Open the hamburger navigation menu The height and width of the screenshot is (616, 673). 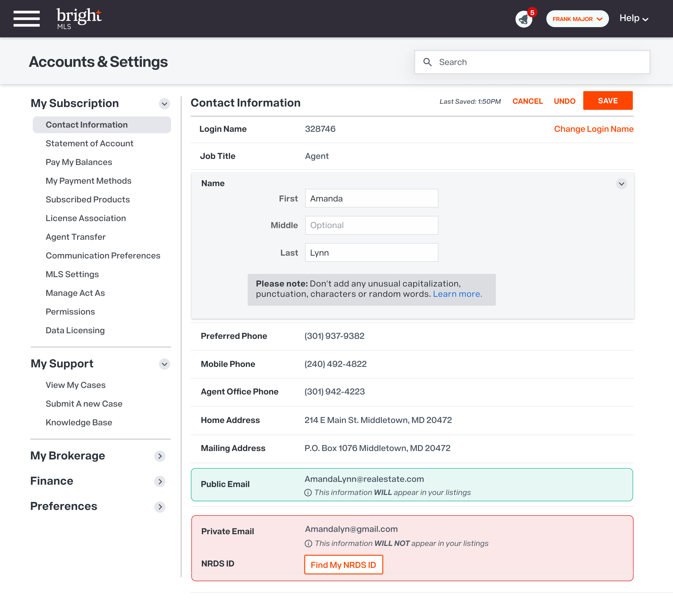(x=26, y=19)
